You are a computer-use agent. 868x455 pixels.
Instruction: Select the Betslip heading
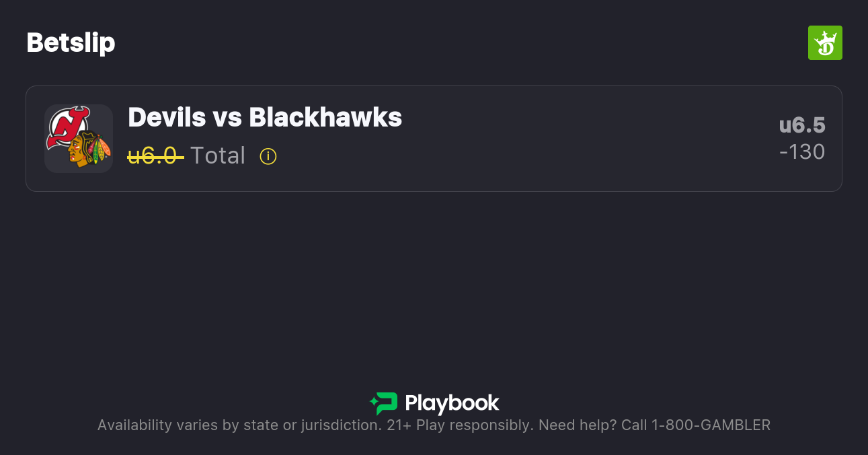(x=71, y=42)
